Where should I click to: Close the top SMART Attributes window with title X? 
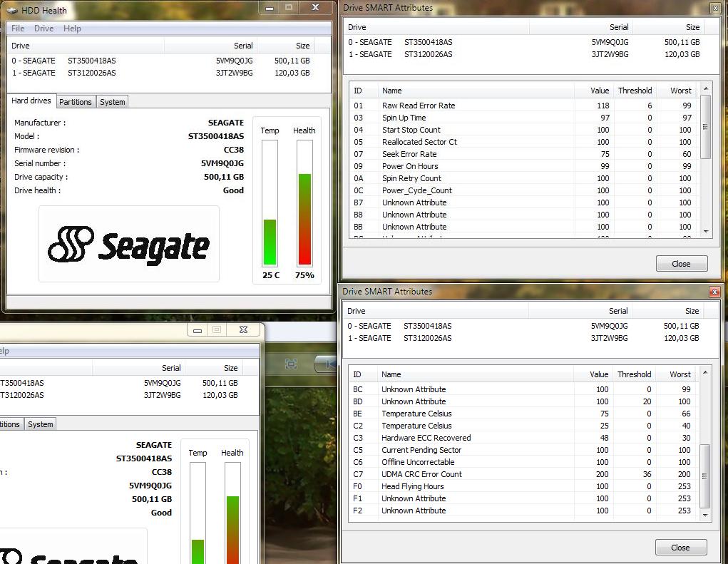pos(715,8)
